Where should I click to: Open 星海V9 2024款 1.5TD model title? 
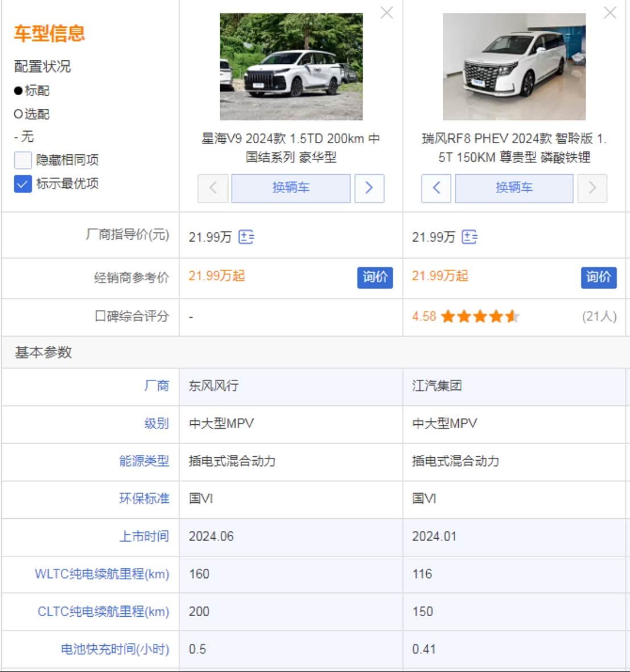click(291, 148)
